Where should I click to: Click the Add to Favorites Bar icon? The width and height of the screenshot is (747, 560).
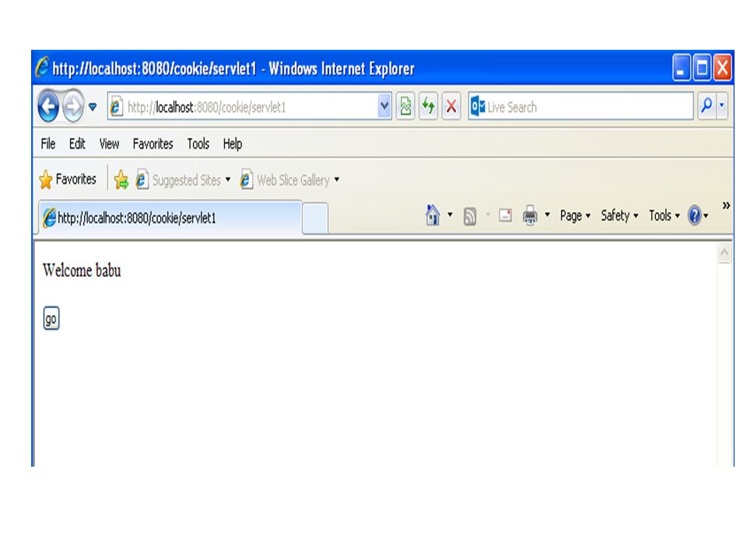[121, 180]
